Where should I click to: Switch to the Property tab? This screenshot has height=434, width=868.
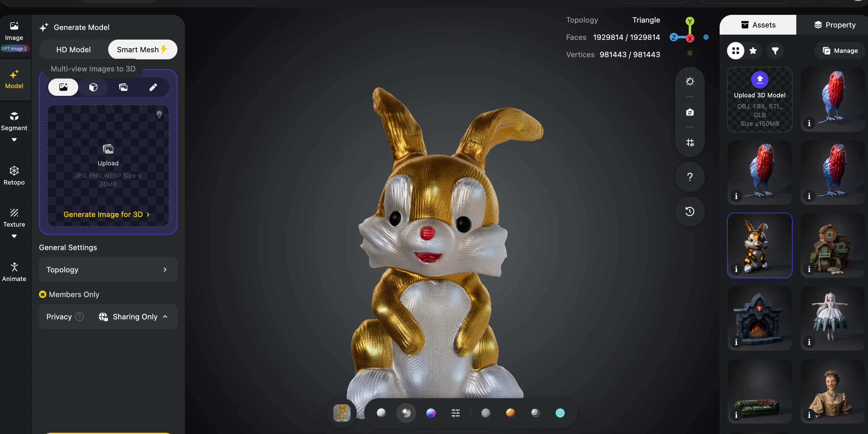(835, 25)
